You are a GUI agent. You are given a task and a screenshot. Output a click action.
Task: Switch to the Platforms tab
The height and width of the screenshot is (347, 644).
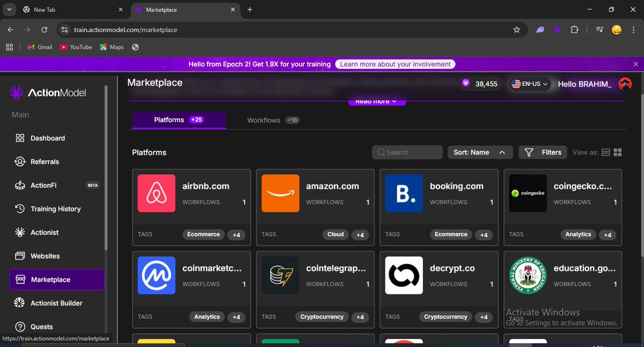tap(179, 120)
